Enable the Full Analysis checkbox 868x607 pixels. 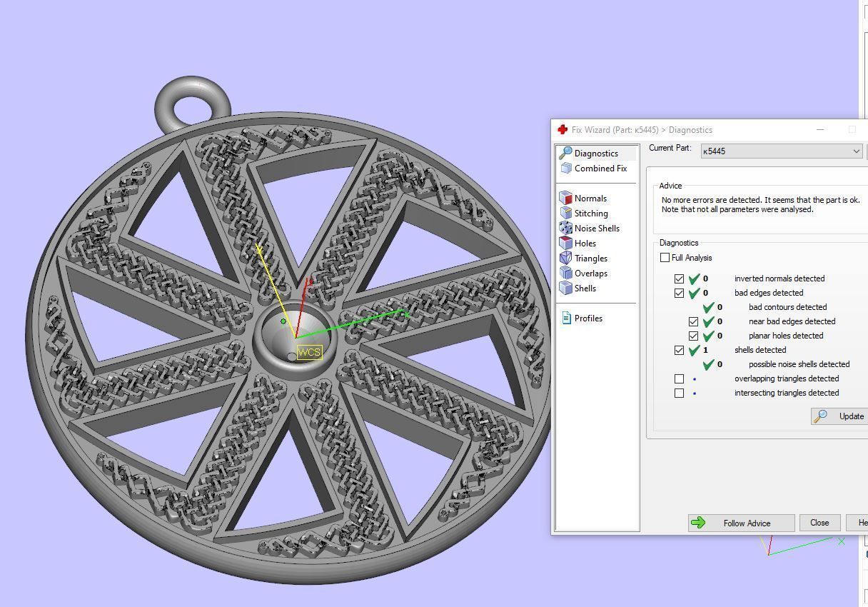665,258
